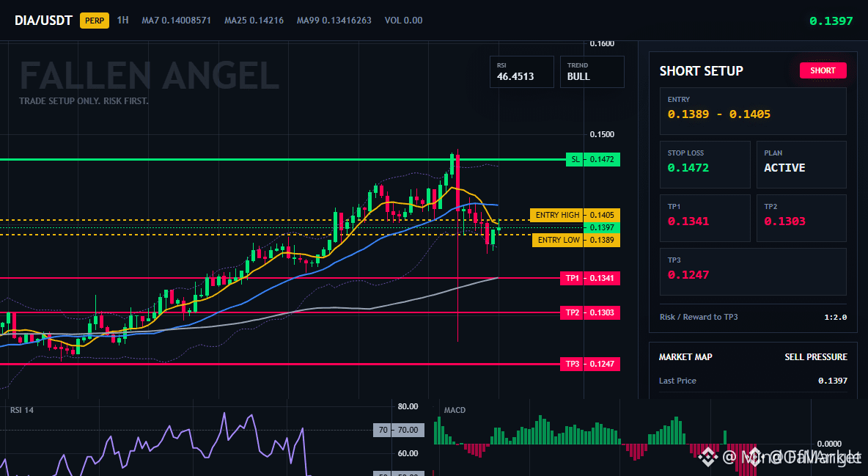Click the 0.1397 price in header

831,21
